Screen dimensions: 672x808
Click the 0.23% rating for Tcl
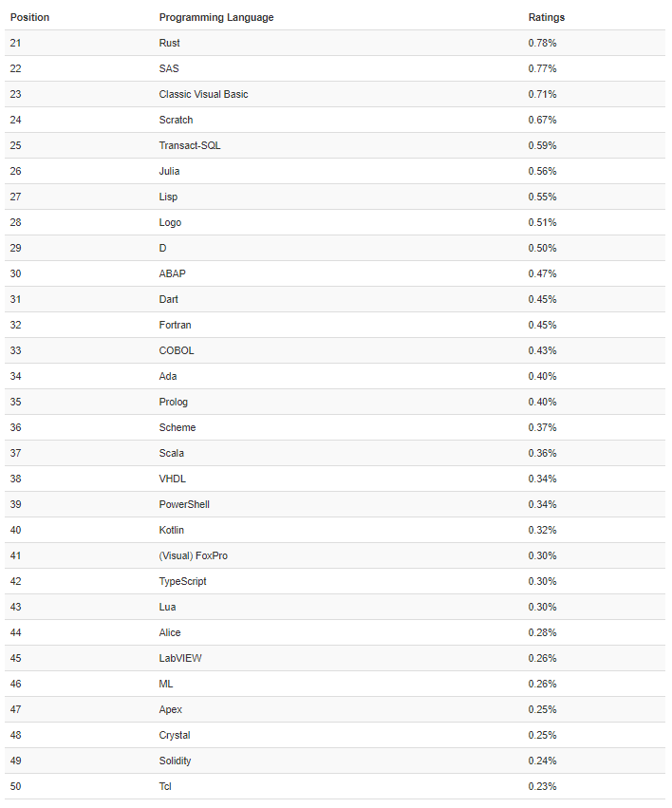tap(542, 786)
